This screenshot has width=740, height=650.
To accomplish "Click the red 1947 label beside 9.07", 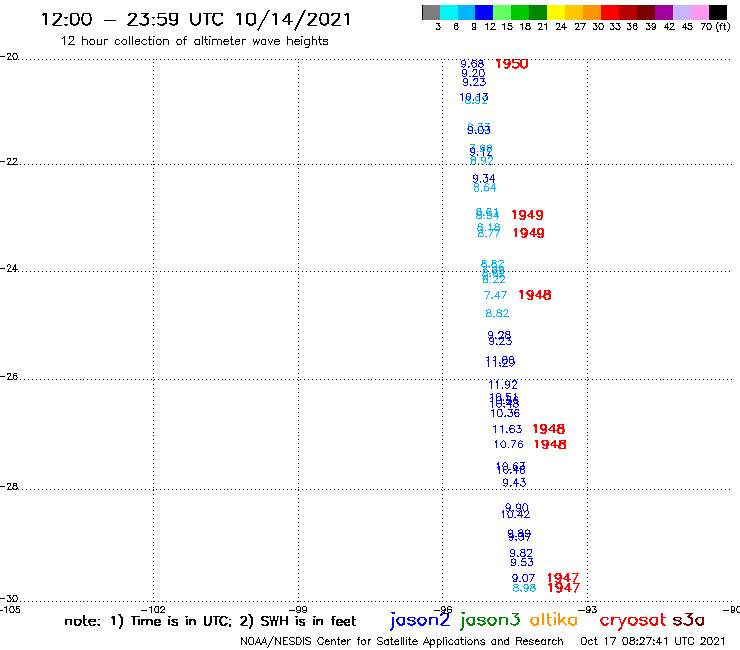I will [563, 578].
